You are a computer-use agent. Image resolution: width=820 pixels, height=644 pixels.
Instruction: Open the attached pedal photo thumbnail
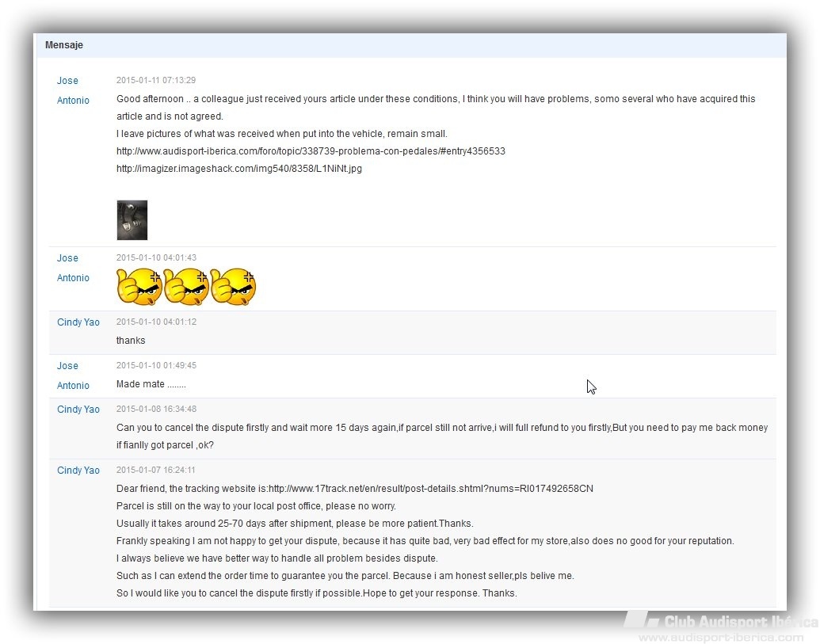132,220
